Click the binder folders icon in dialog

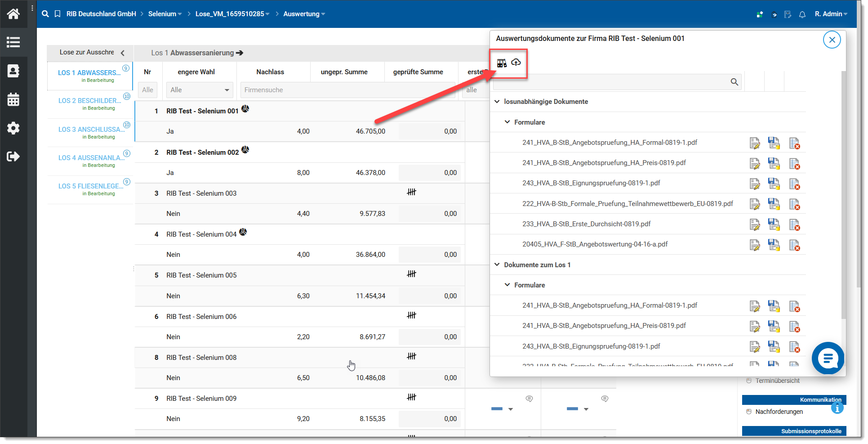coord(502,63)
